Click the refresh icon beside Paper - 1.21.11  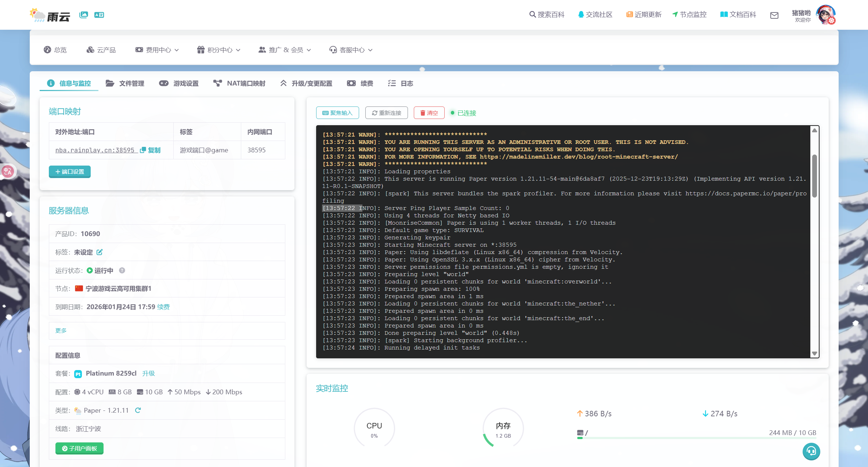[x=138, y=410]
